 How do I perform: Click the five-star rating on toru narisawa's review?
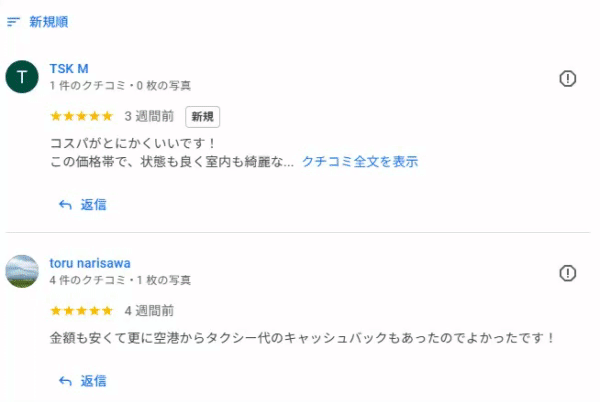coord(82,310)
